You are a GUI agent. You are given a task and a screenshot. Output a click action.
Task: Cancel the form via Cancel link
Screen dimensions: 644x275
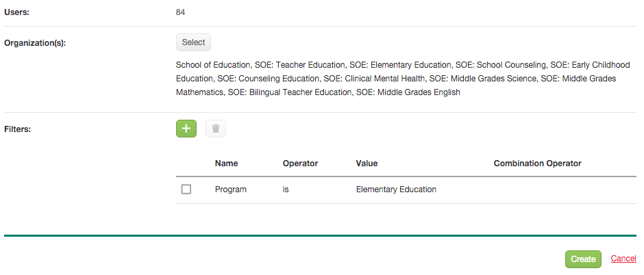coord(623,259)
